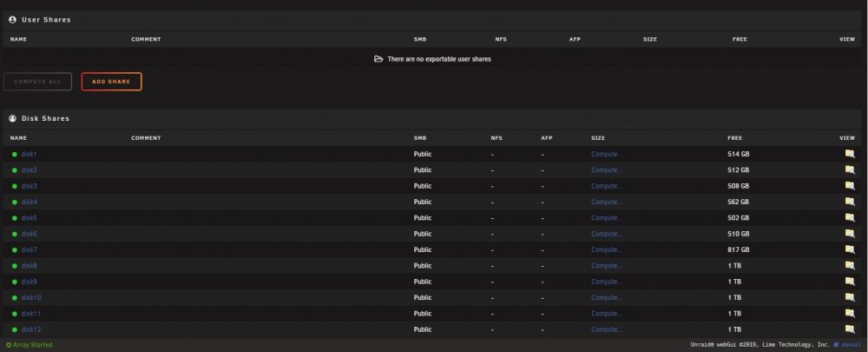Viewport: 868px width, 352px height.
Task: Compute size for disk12
Action: 606,329
